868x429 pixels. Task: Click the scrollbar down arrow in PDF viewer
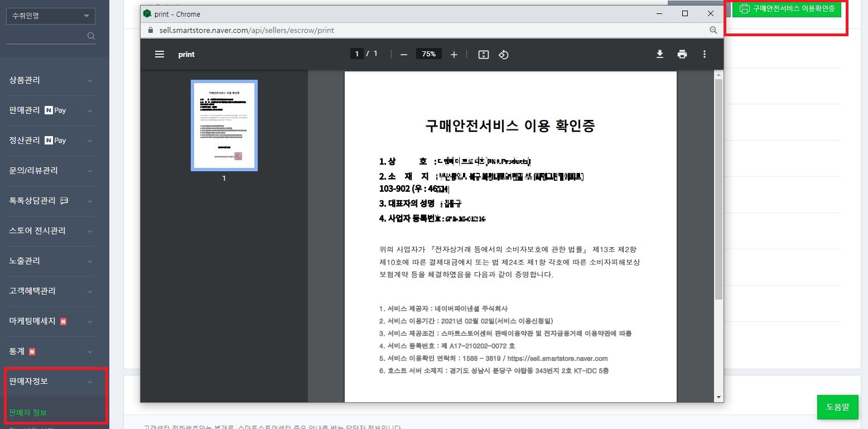(719, 397)
